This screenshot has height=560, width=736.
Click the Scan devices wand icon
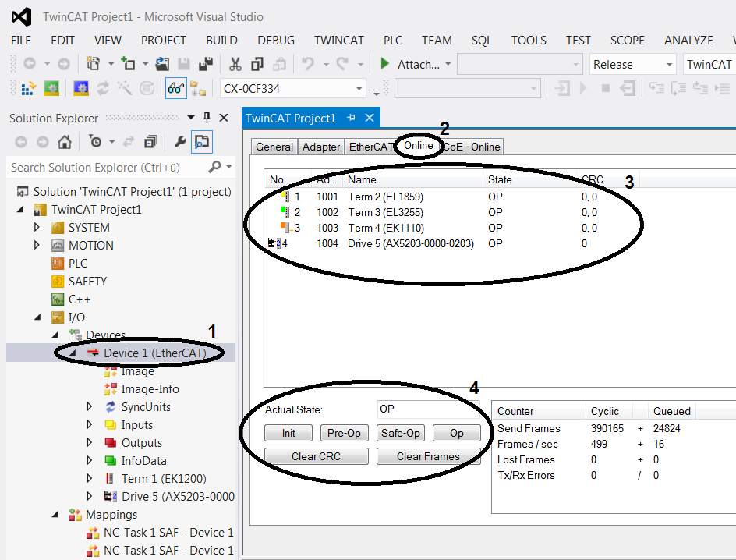click(125, 88)
